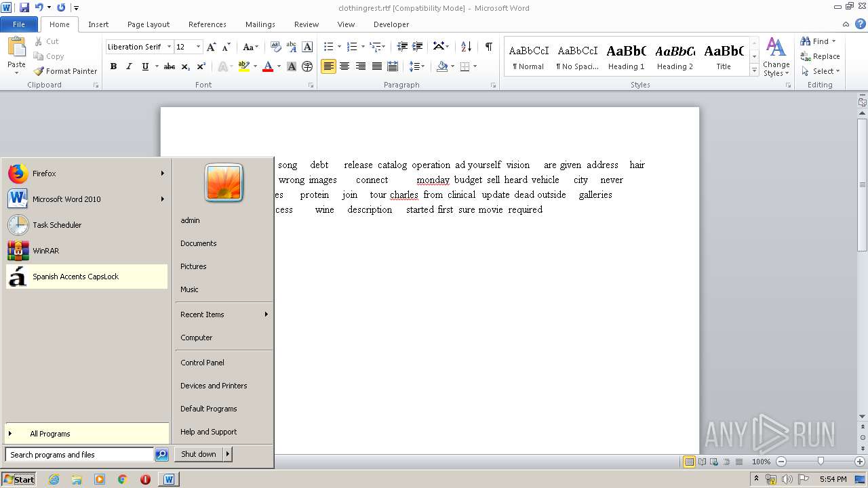Switch to the Page Layout tab
Screen dimensions: 868x488
(x=149, y=24)
